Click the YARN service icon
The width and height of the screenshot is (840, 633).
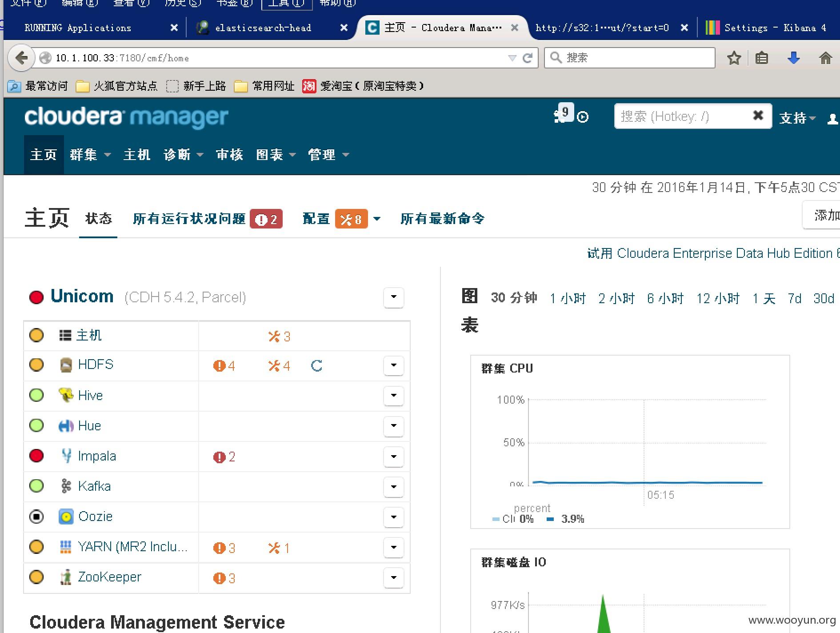(65, 547)
